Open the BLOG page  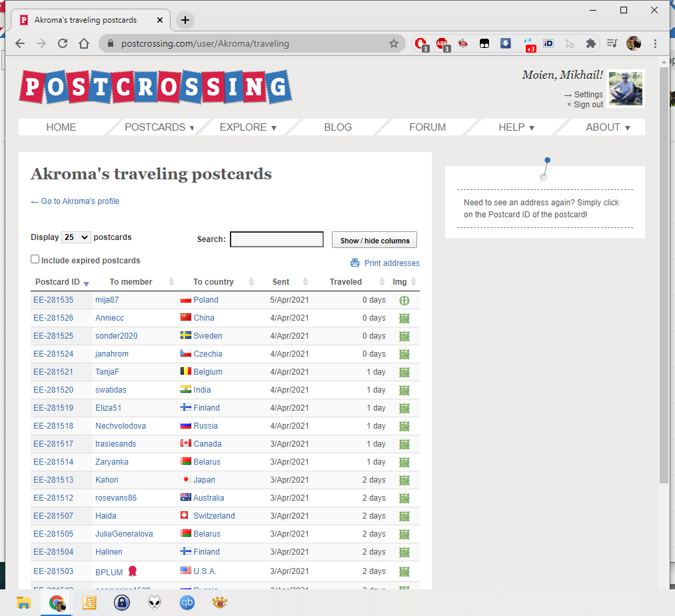[x=338, y=127]
